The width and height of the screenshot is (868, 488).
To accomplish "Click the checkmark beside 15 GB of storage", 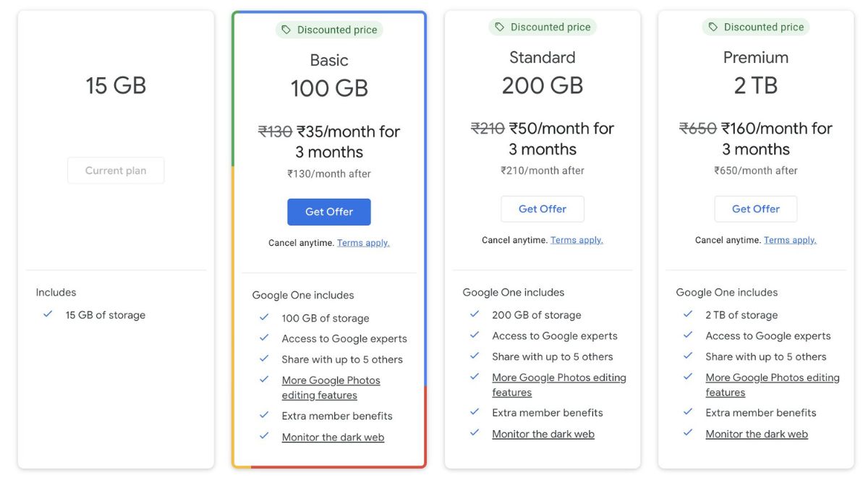I will 48,314.
